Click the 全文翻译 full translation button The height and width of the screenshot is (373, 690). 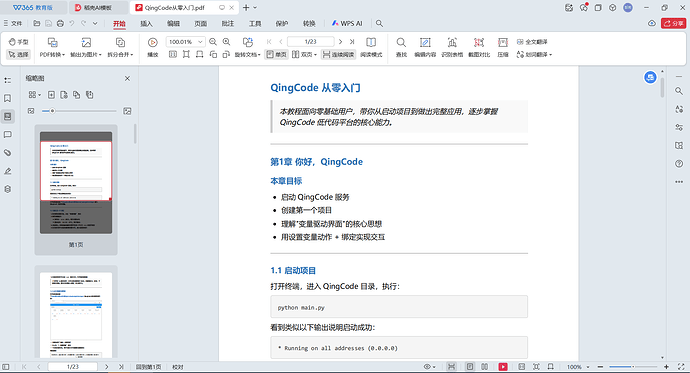[x=532, y=42]
